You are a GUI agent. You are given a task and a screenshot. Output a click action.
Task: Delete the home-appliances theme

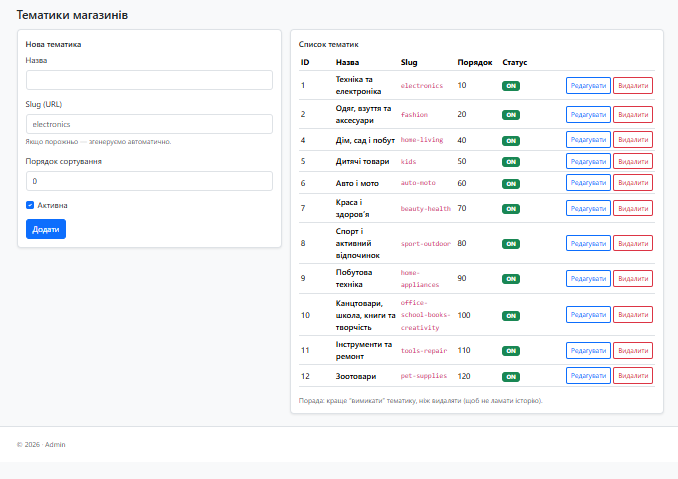pyautogui.click(x=633, y=278)
